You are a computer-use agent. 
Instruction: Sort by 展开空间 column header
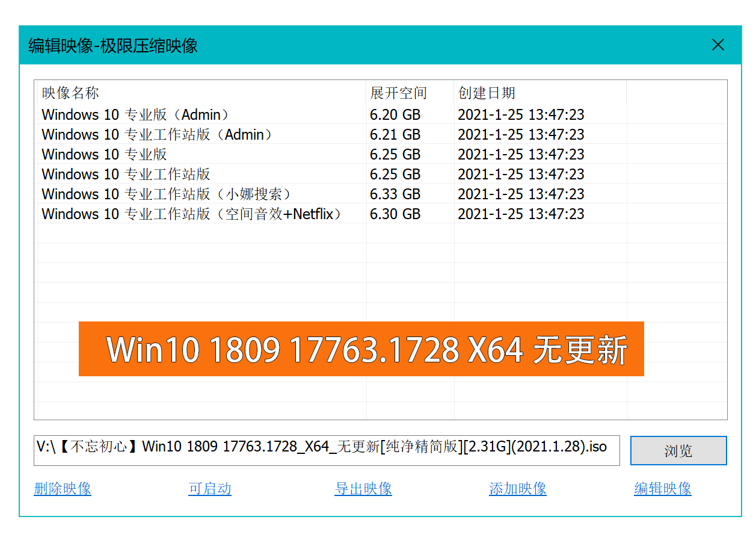tap(410, 93)
